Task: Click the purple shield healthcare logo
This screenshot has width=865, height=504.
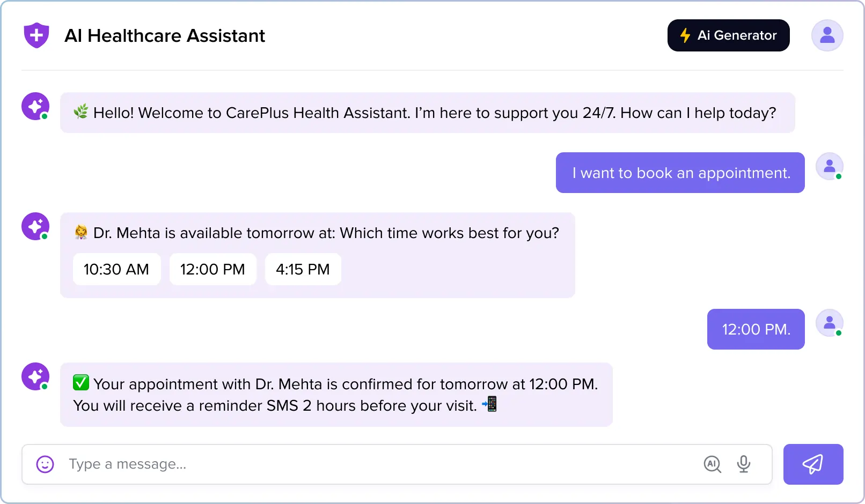Action: click(36, 35)
